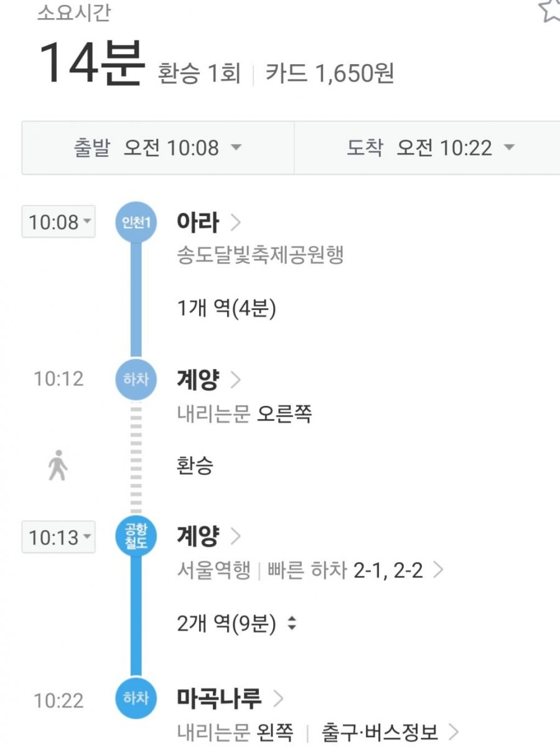560x747 pixels.
Task: Open 아라 station details
Action: click(x=209, y=222)
